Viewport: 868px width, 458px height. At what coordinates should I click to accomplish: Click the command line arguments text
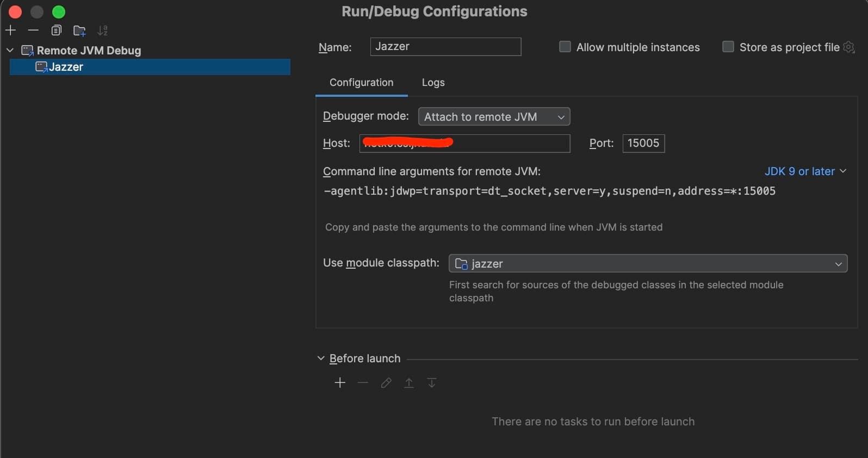pos(549,191)
